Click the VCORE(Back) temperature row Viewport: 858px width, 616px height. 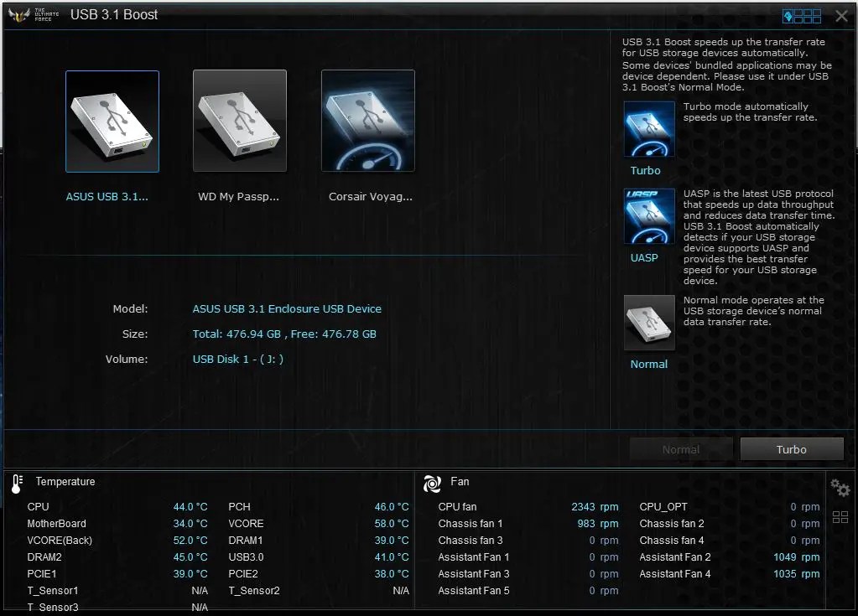coord(117,540)
